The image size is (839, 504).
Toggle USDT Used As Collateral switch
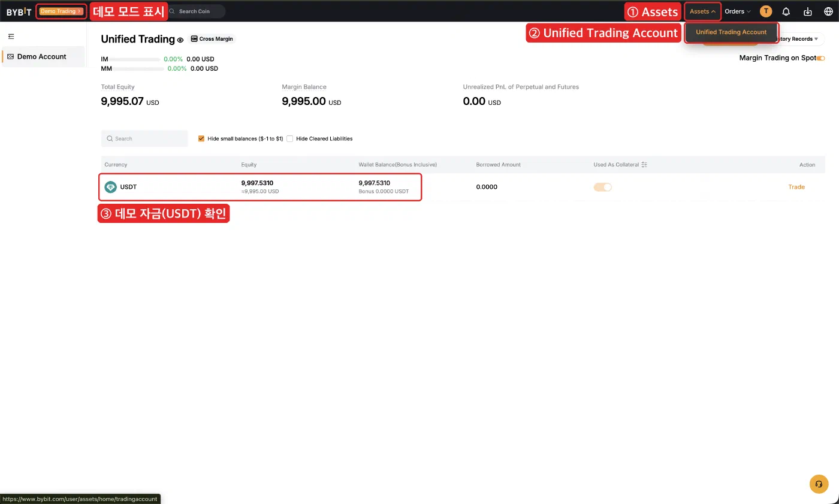(x=603, y=187)
